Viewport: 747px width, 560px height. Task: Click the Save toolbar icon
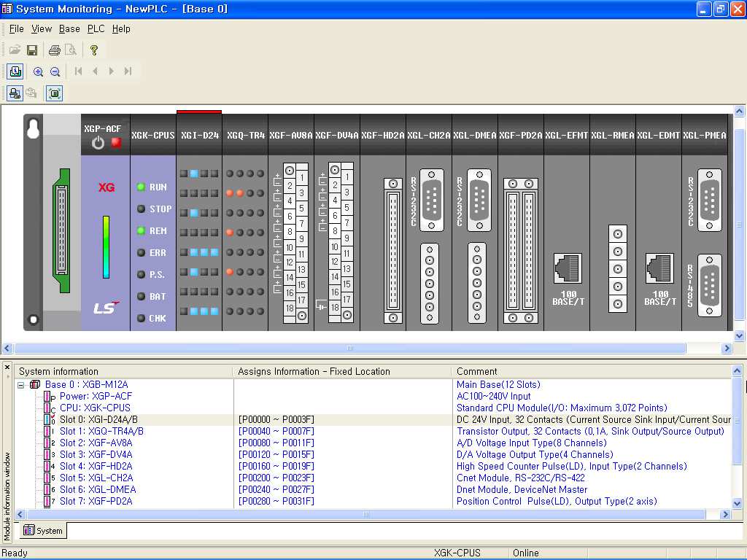[x=32, y=50]
